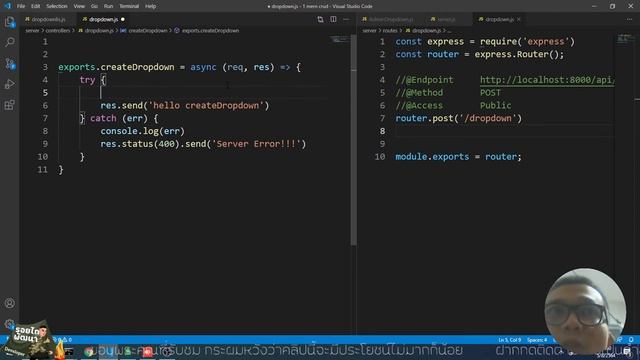Open the Run and Debug view

point(9,84)
